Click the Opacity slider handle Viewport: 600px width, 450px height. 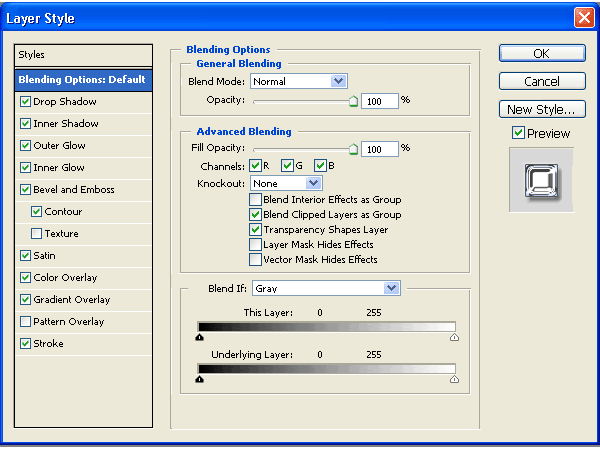pyautogui.click(x=353, y=101)
